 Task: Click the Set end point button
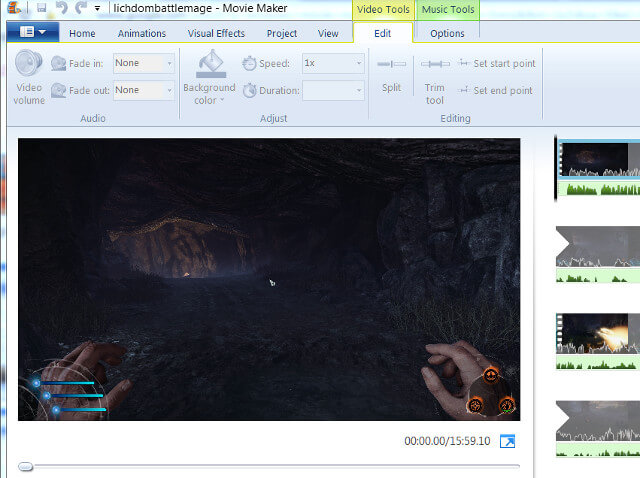pos(496,90)
